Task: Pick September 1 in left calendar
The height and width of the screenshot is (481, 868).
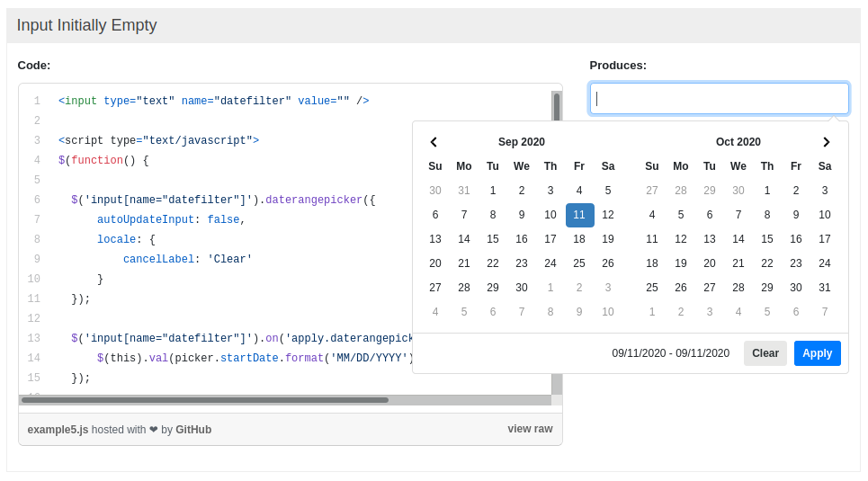Action: (493, 191)
